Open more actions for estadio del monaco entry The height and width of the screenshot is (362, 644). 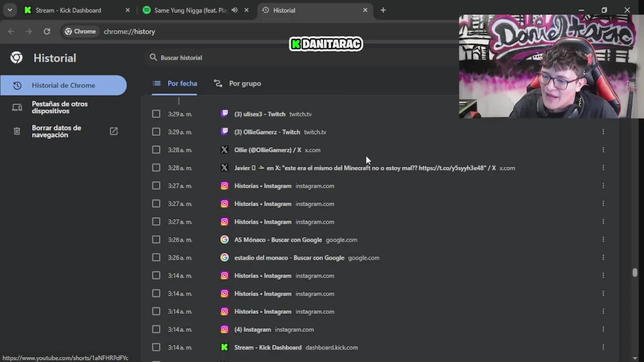(603, 257)
